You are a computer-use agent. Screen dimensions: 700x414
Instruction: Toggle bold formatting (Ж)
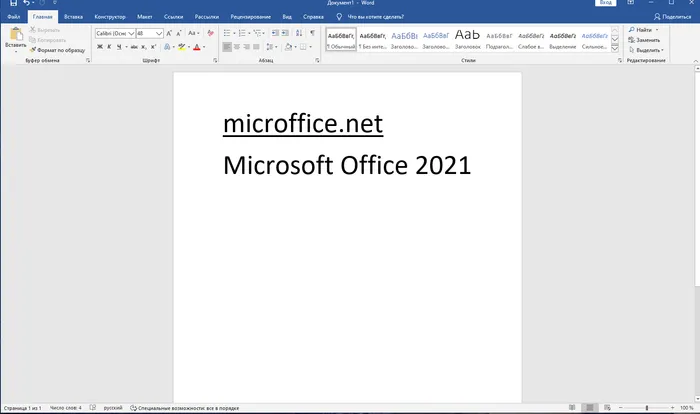pos(100,47)
